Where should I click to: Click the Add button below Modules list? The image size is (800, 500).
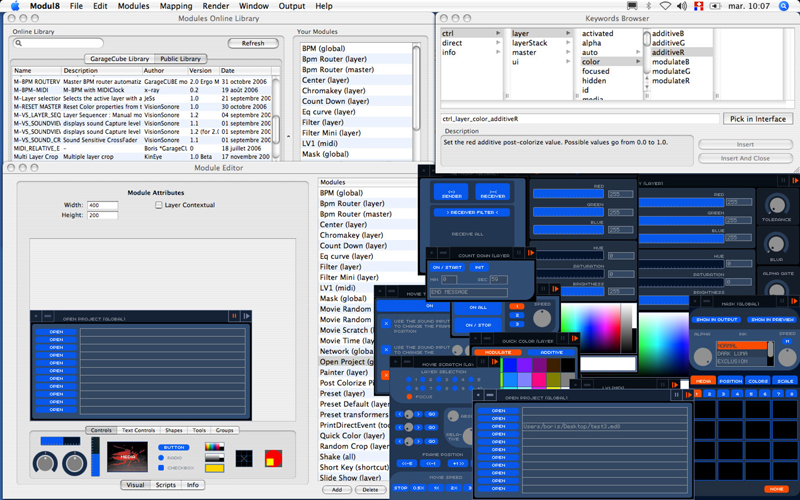(337, 490)
